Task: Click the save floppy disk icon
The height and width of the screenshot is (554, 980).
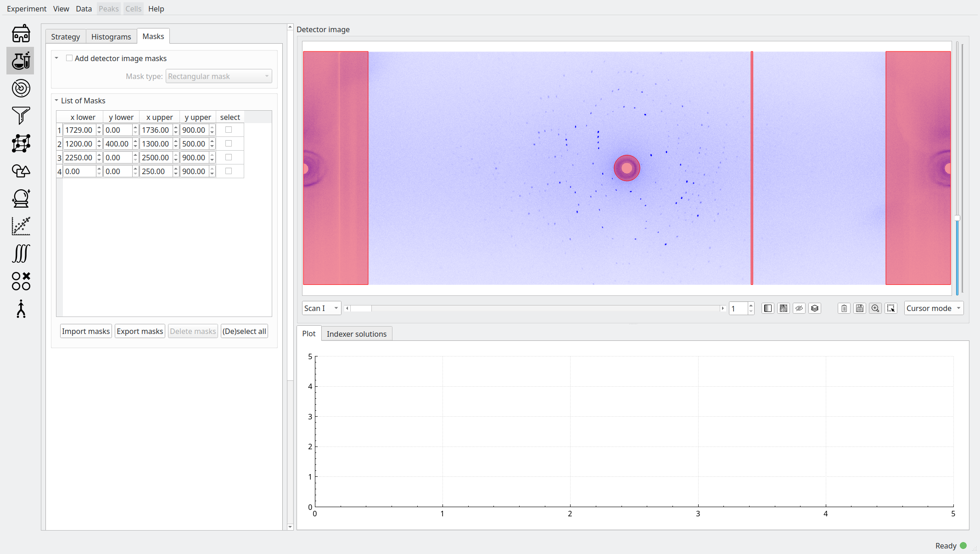Action: coord(860,308)
